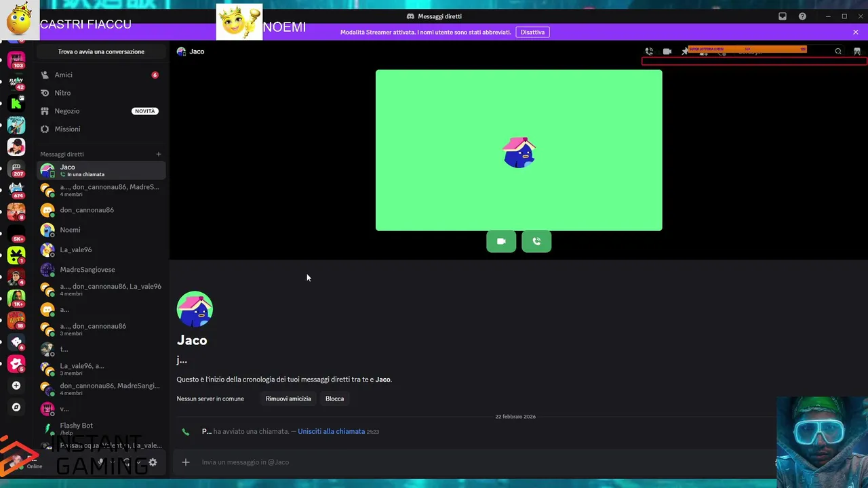Toggle the user profile panel icon
The image size is (868, 488).
click(x=857, y=52)
